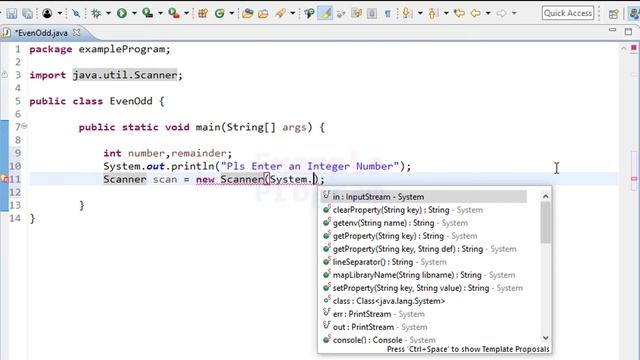Toggle the icon right of Mark Occurrences

pyautogui.click(x=341, y=13)
